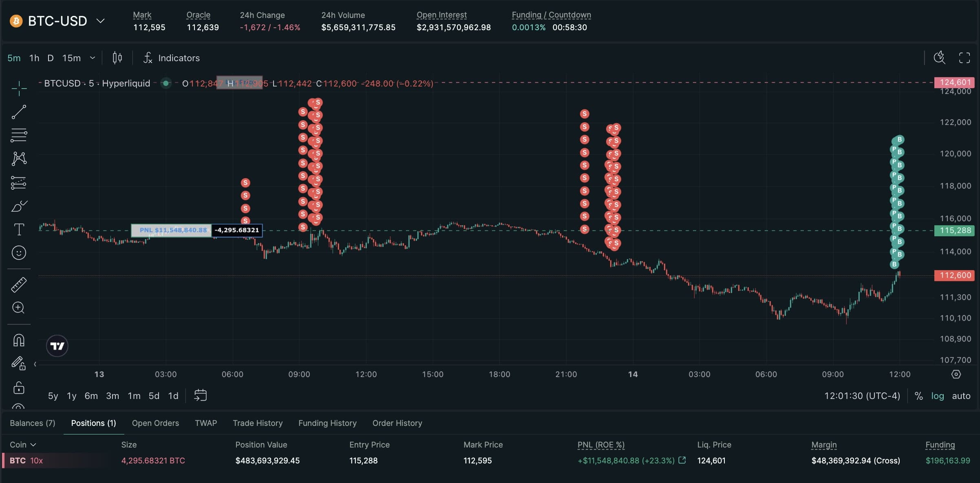Set chart range to 5d
This screenshot has height=483, width=980.
tap(154, 396)
